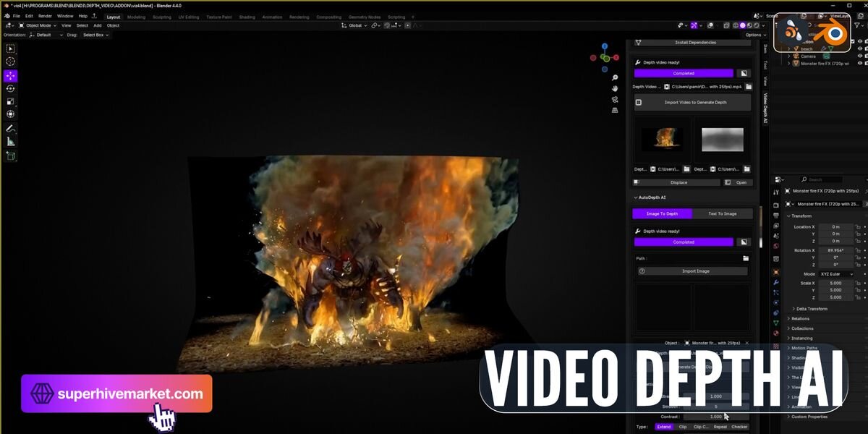Open the Global transform orientation dropdown
868x434 pixels.
[354, 25]
